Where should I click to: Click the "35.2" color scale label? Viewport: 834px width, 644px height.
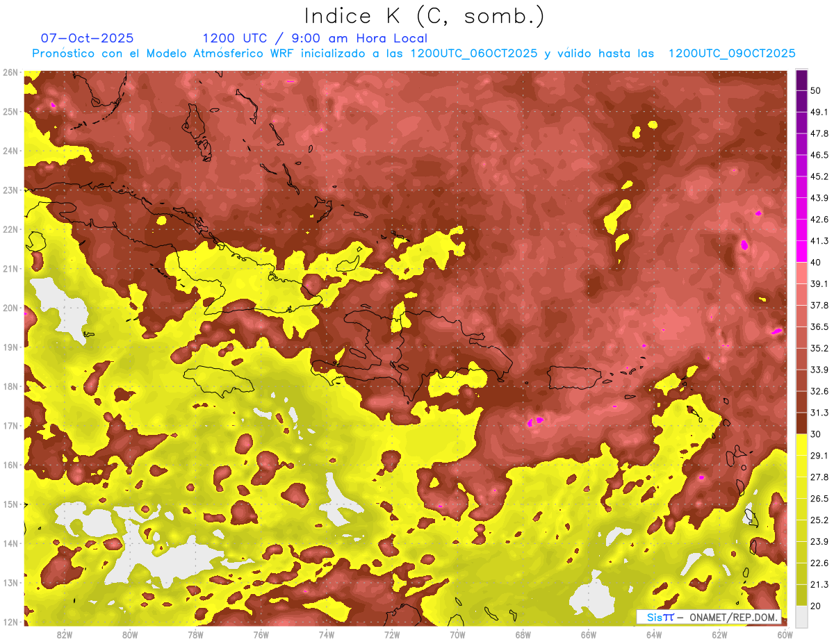(819, 348)
